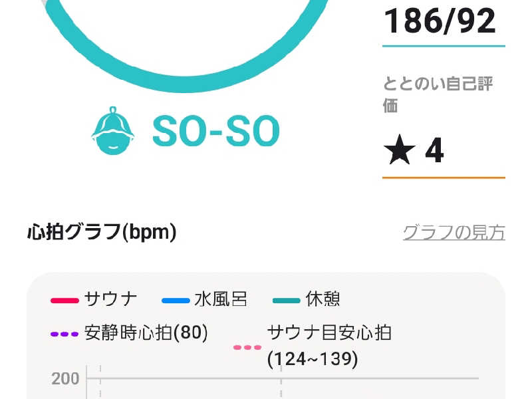
Task: Select the 安静時心拍(80) legend label
Action: click(x=146, y=332)
